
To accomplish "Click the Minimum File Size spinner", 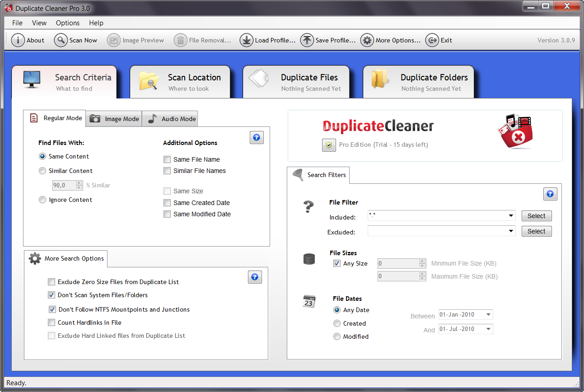I will point(422,263).
